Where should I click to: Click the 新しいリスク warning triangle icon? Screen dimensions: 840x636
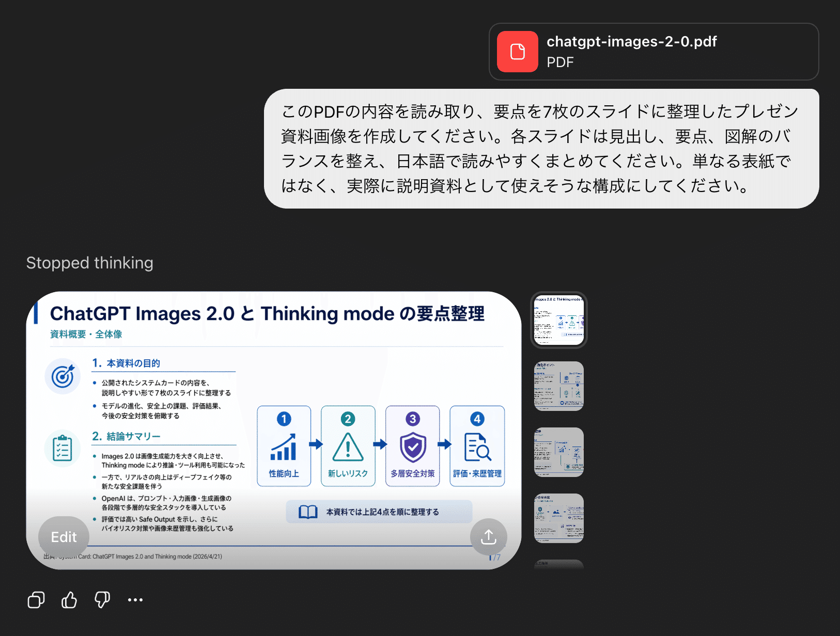click(x=348, y=447)
